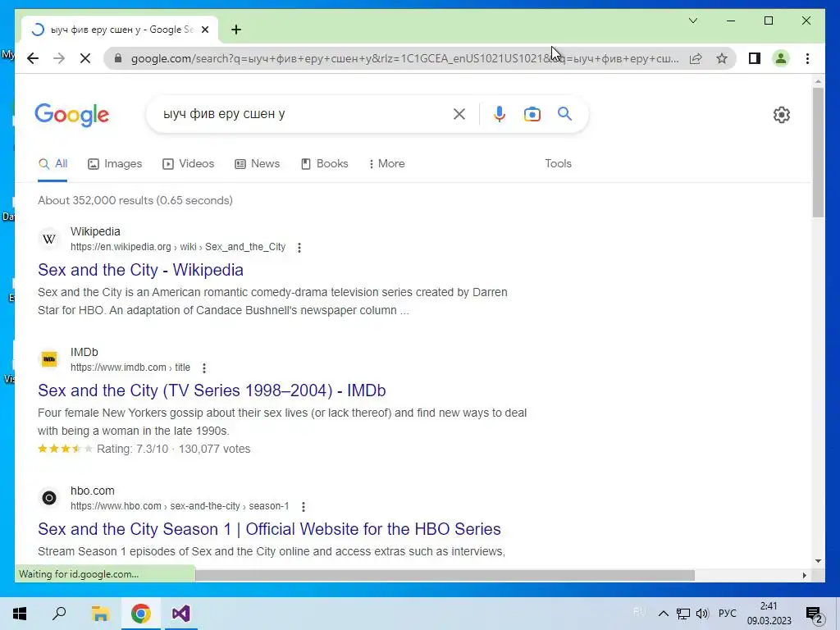Click the Google search input field
840x630 pixels.
tap(303, 114)
